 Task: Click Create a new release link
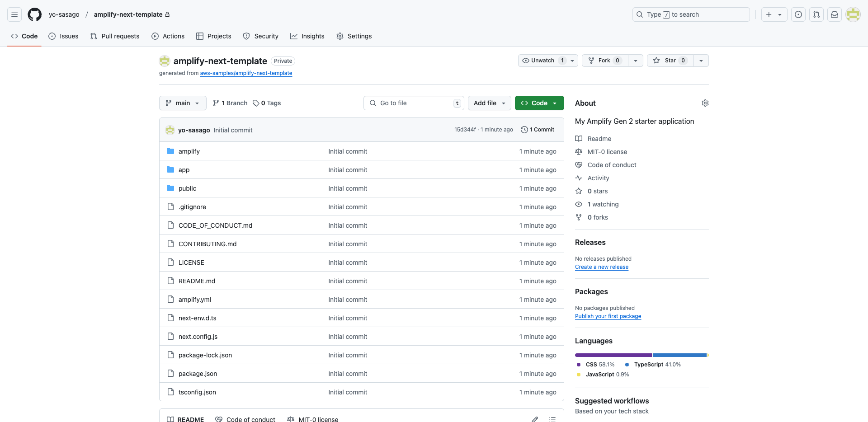pyautogui.click(x=602, y=267)
